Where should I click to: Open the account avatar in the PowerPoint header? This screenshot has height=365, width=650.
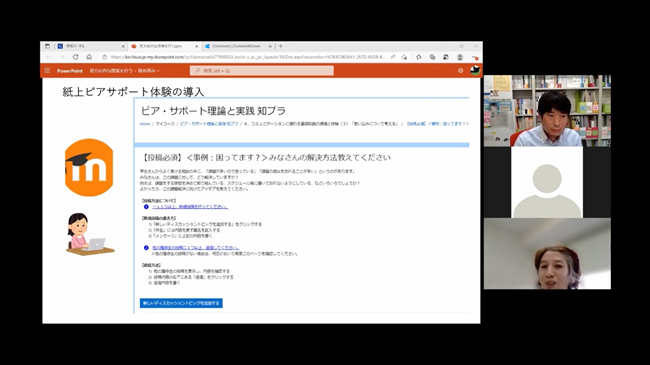(x=475, y=70)
